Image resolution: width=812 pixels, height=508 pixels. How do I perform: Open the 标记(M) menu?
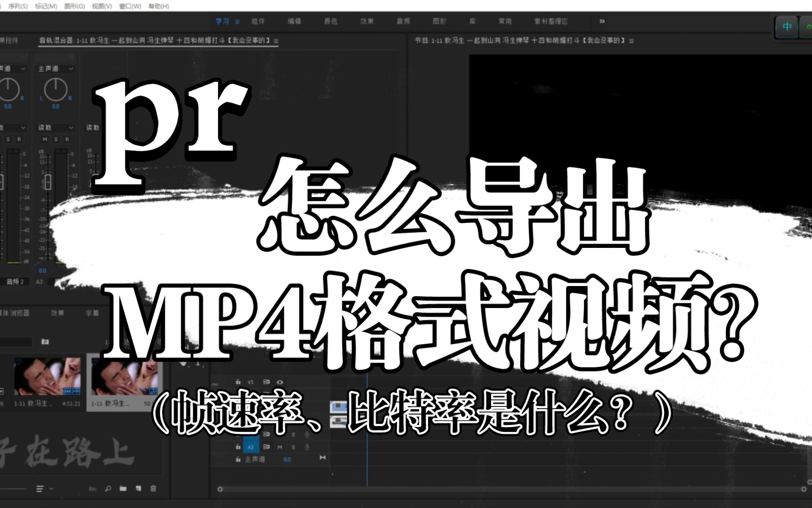(x=46, y=6)
